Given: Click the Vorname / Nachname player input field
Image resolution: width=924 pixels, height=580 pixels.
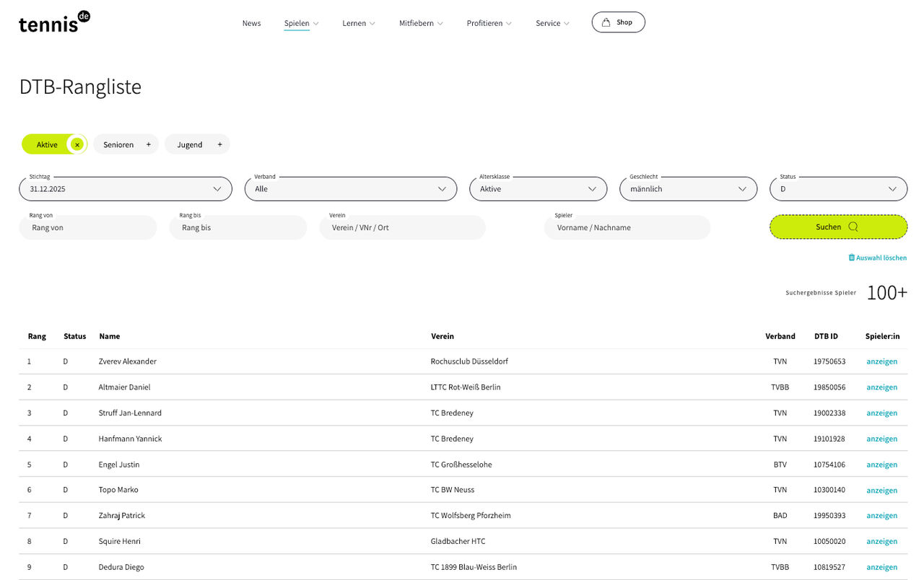Looking at the screenshot, I should (x=627, y=227).
